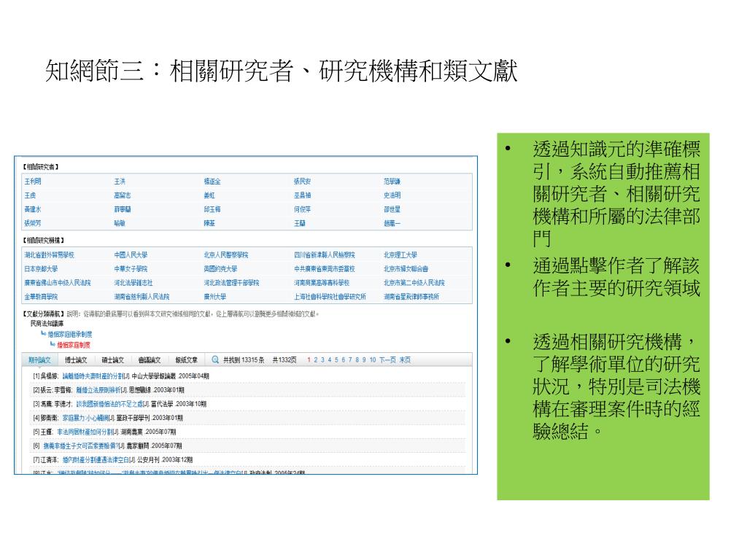
Task: Select institution 中華女子學院
Action: point(131,268)
